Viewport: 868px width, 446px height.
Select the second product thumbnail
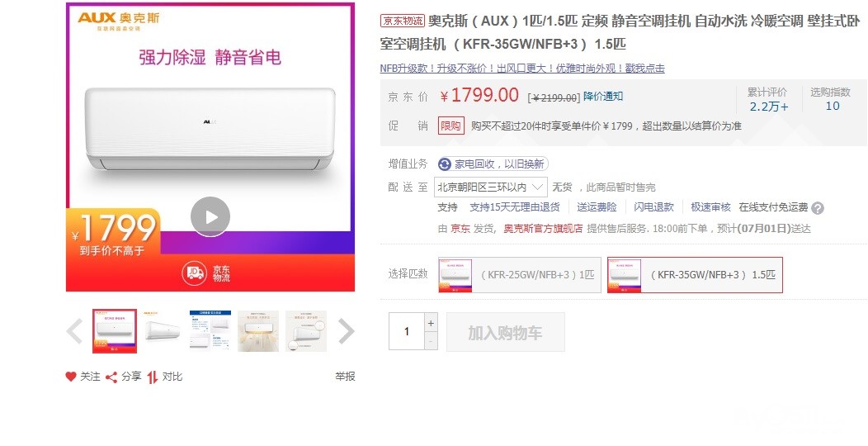tap(163, 331)
